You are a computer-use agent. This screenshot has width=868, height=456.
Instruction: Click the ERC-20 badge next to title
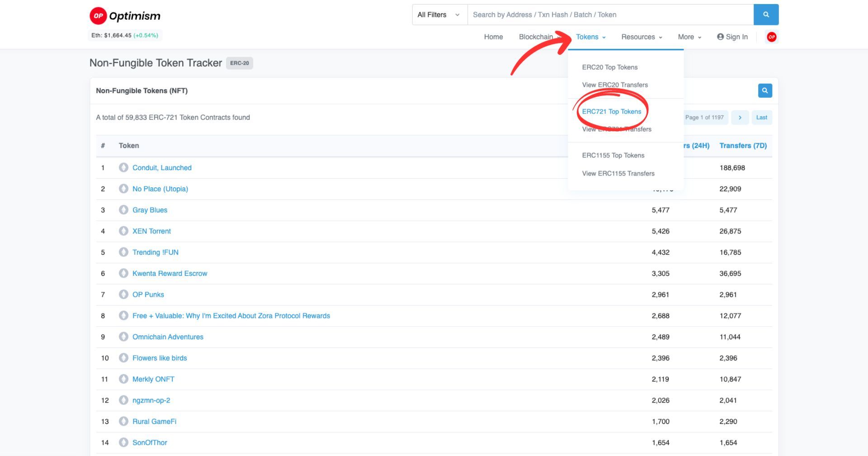(239, 63)
